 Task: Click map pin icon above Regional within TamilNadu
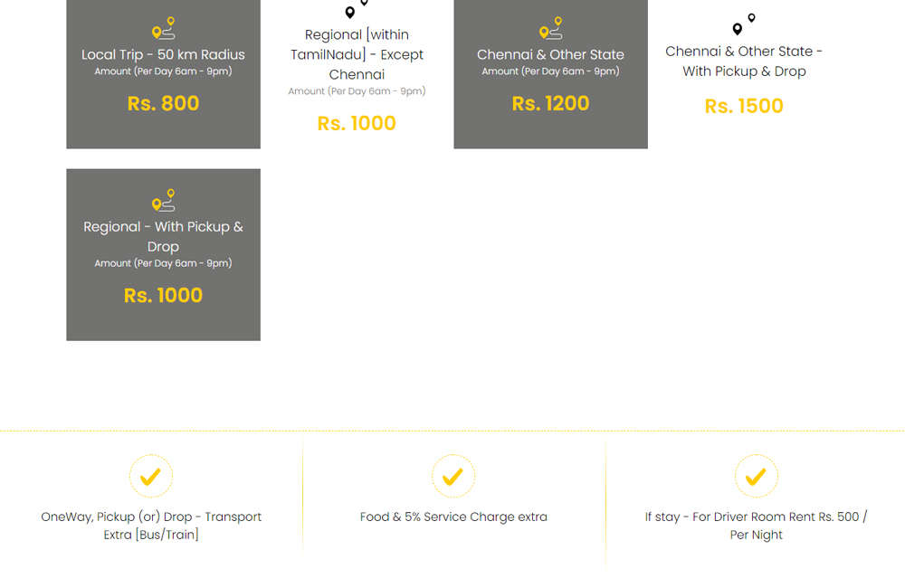pos(357,9)
